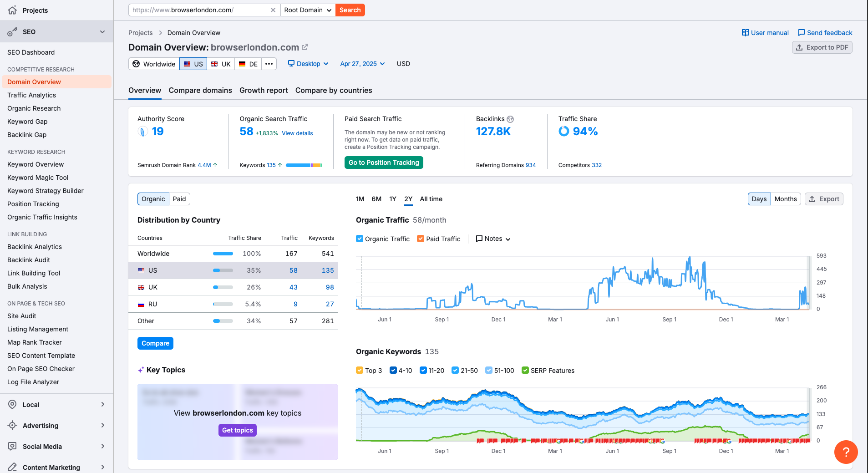Screen dimensions: 868x473
Task: Click the RU flag in country list
Action: coord(141,304)
